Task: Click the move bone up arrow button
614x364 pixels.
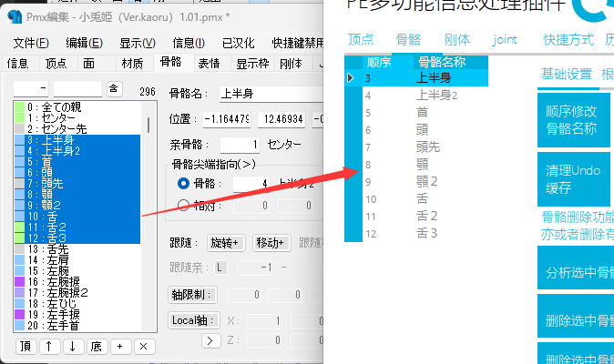Action: (49, 347)
